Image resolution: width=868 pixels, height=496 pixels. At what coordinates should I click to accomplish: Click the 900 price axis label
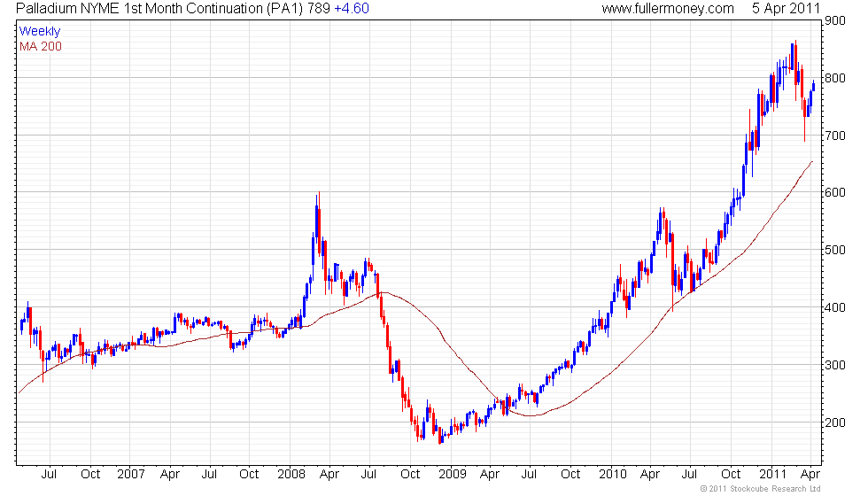click(834, 21)
